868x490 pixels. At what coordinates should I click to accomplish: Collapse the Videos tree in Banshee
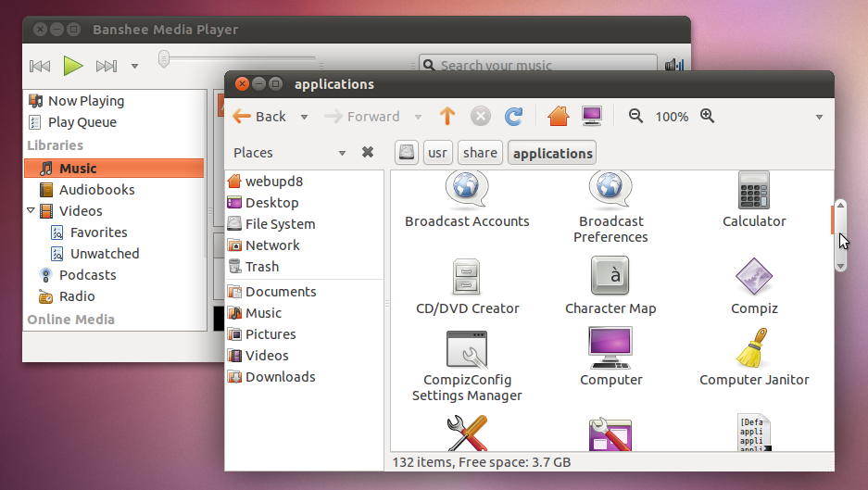pyautogui.click(x=31, y=210)
